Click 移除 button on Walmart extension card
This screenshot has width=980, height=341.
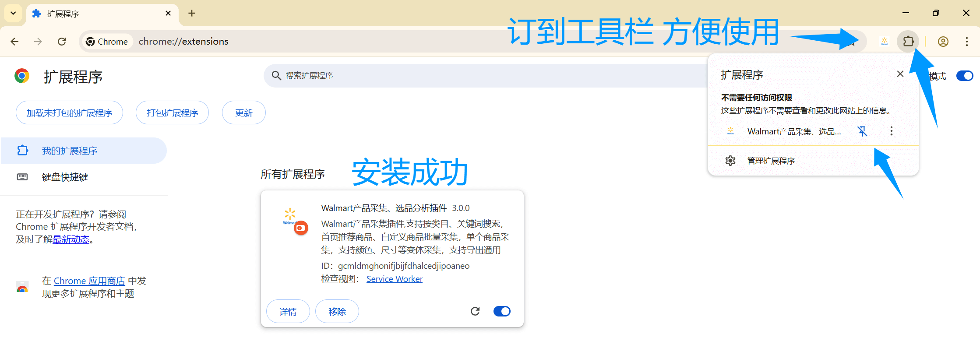(337, 311)
